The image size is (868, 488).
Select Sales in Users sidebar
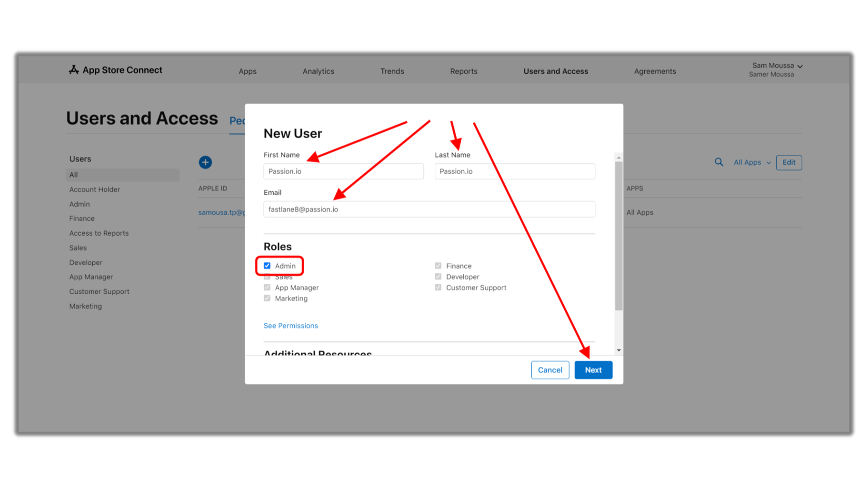pos(78,248)
